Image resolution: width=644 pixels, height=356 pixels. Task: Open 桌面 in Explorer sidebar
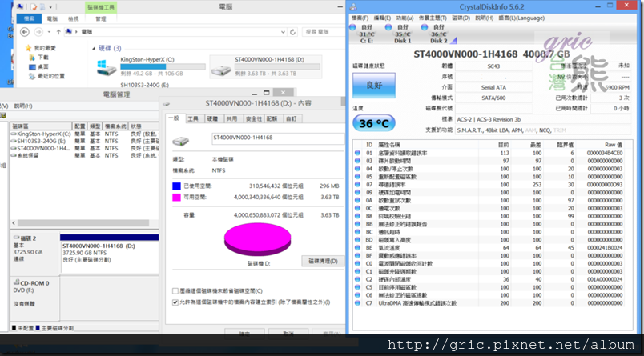click(43, 67)
